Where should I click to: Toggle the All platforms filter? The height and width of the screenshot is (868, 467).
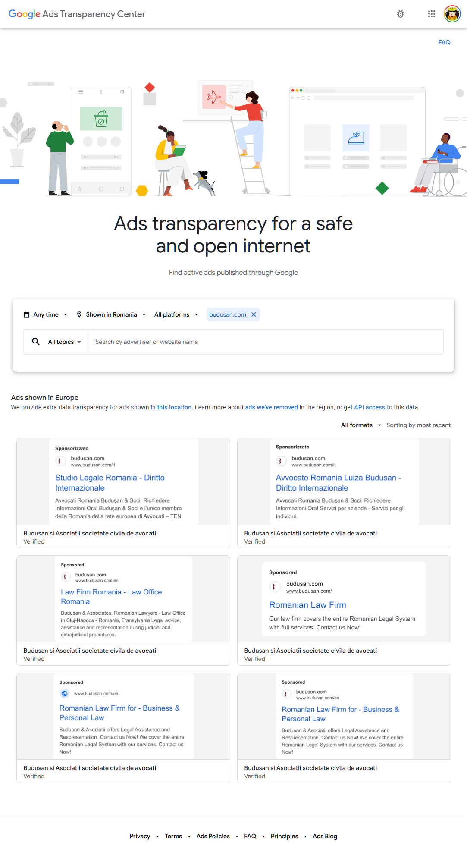175,314
